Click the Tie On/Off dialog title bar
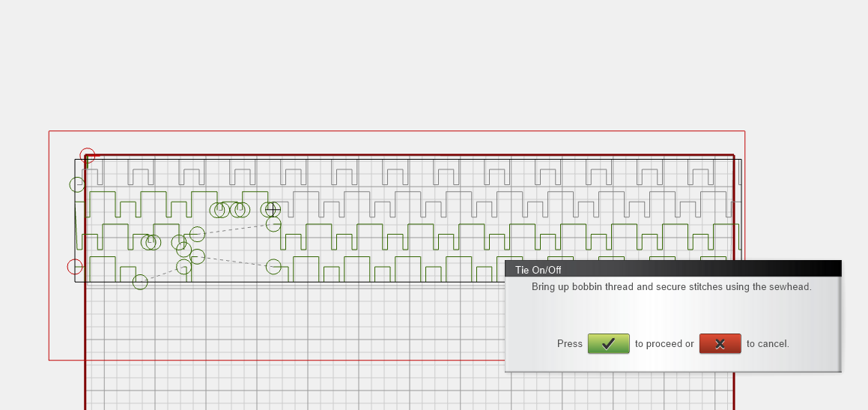The height and width of the screenshot is (410, 868). [x=673, y=269]
